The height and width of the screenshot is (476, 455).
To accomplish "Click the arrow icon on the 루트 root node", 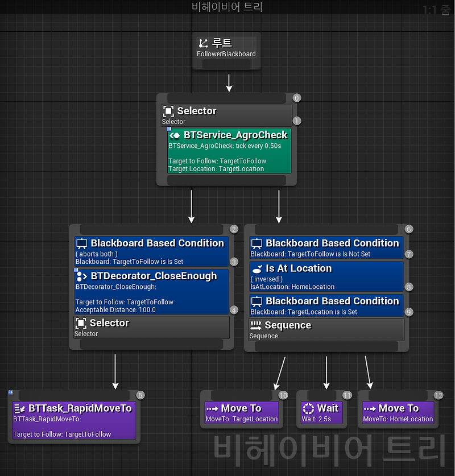I will coord(203,43).
